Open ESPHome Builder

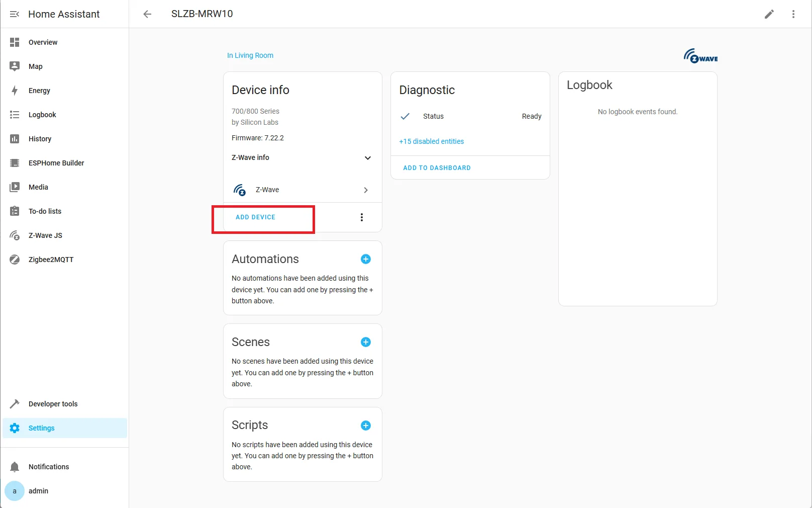tap(56, 162)
